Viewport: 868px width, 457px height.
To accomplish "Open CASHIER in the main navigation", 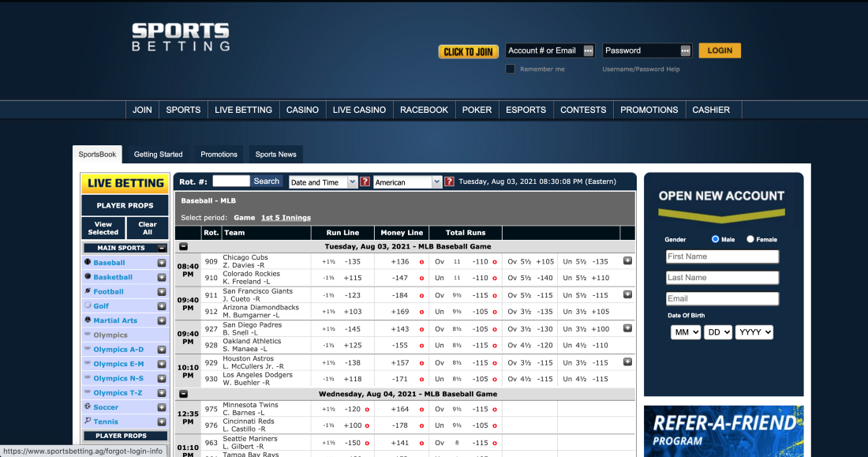I will click(x=711, y=110).
